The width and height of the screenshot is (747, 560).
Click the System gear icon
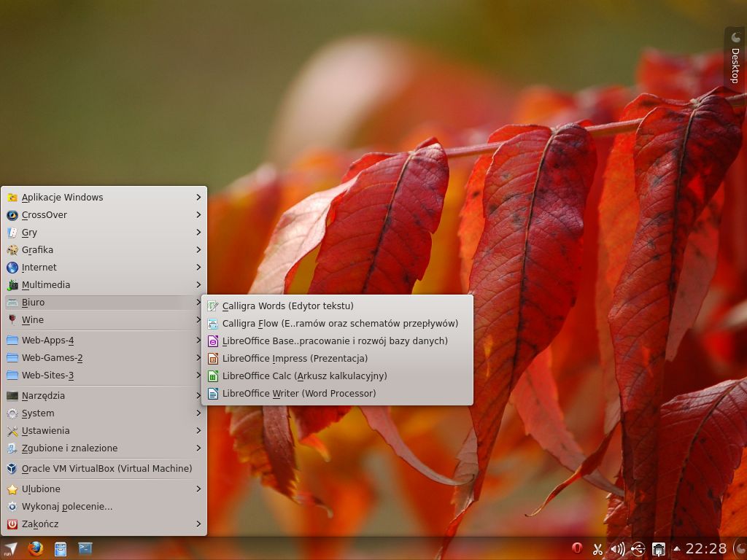click(x=12, y=413)
